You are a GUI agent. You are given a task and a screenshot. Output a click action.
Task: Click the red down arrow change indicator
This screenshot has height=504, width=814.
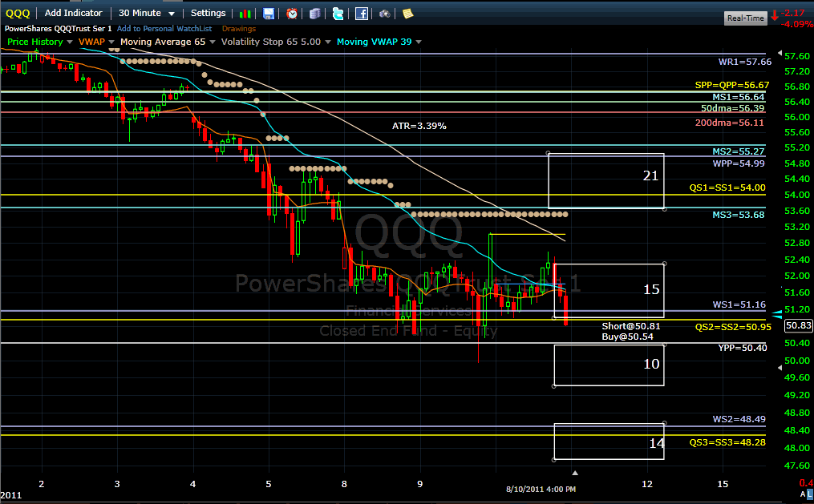pyautogui.click(x=775, y=15)
